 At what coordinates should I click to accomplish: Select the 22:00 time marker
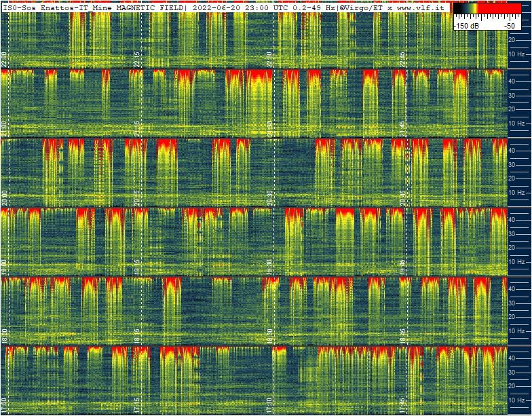pyautogui.click(x=5, y=59)
